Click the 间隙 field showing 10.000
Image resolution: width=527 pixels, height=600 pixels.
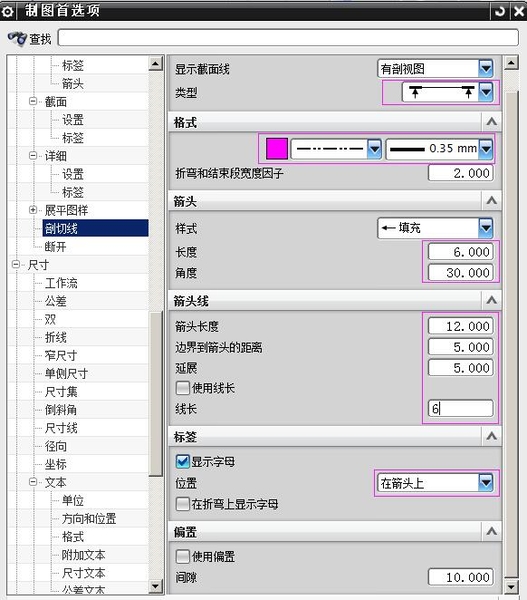click(x=460, y=577)
